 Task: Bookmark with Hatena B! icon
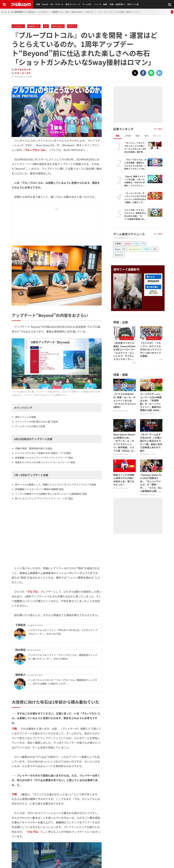(x=159, y=73)
